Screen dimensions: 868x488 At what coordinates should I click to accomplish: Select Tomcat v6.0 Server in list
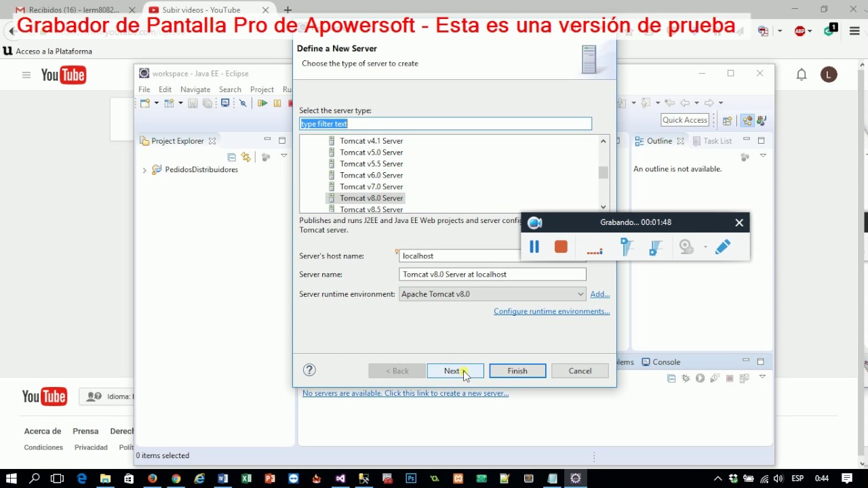point(371,175)
